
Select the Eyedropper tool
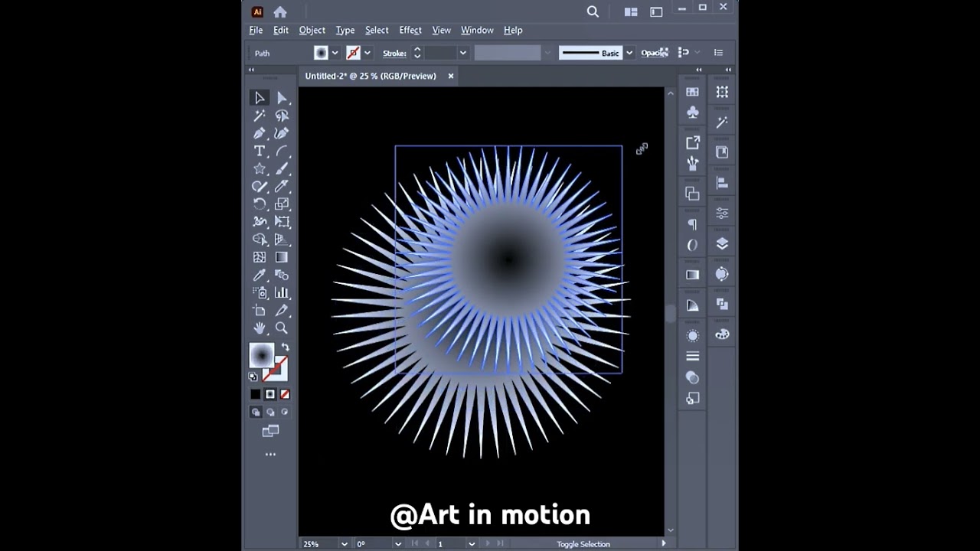tap(260, 275)
